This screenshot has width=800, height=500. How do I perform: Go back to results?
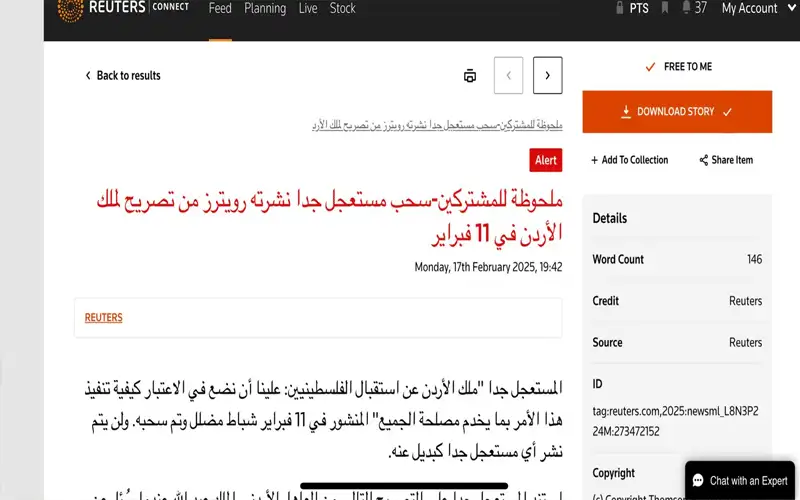coord(122,76)
